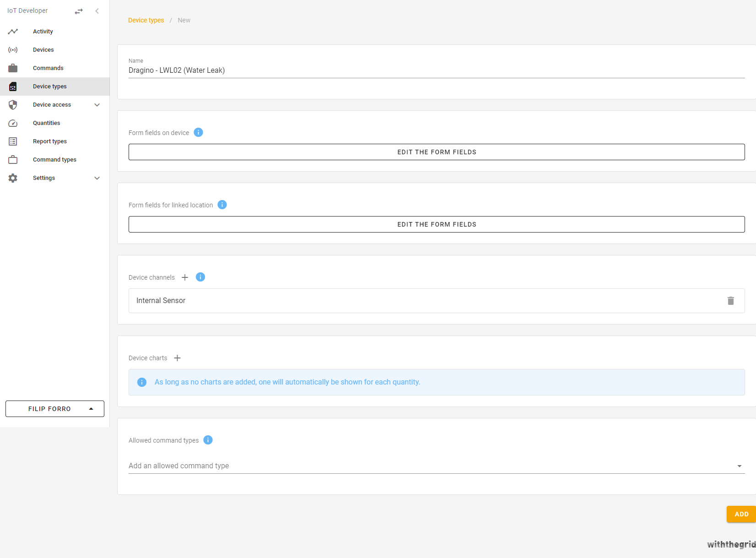Delete the Internal Sensor channel

click(x=730, y=301)
